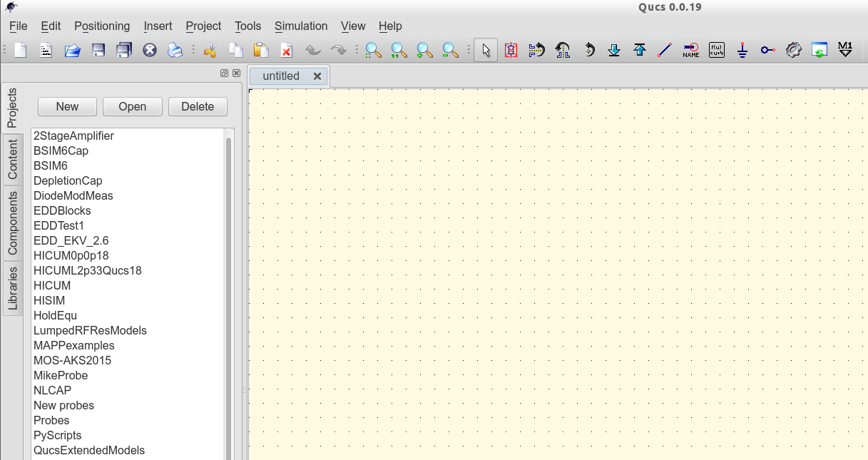The image size is (868, 460).
Task: Create a new text document
Action: coord(46,50)
